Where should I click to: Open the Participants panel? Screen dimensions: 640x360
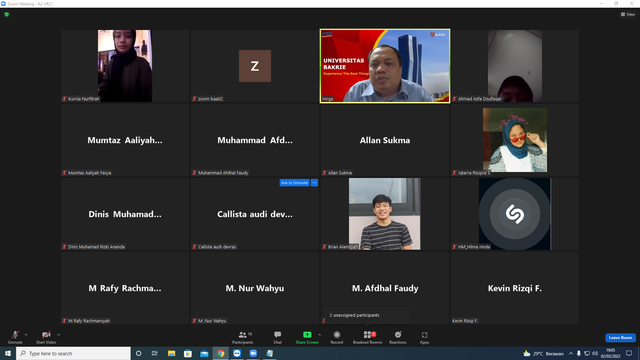[x=243, y=337]
